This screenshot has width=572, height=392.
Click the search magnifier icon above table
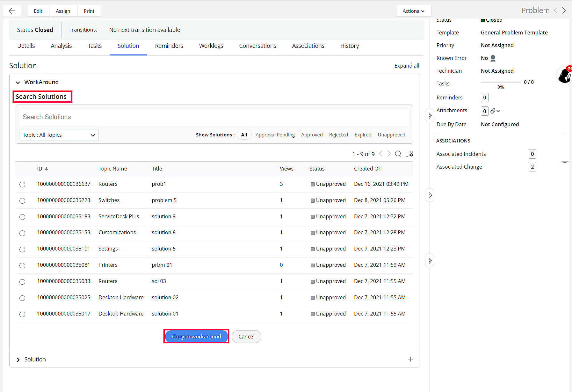(x=398, y=154)
